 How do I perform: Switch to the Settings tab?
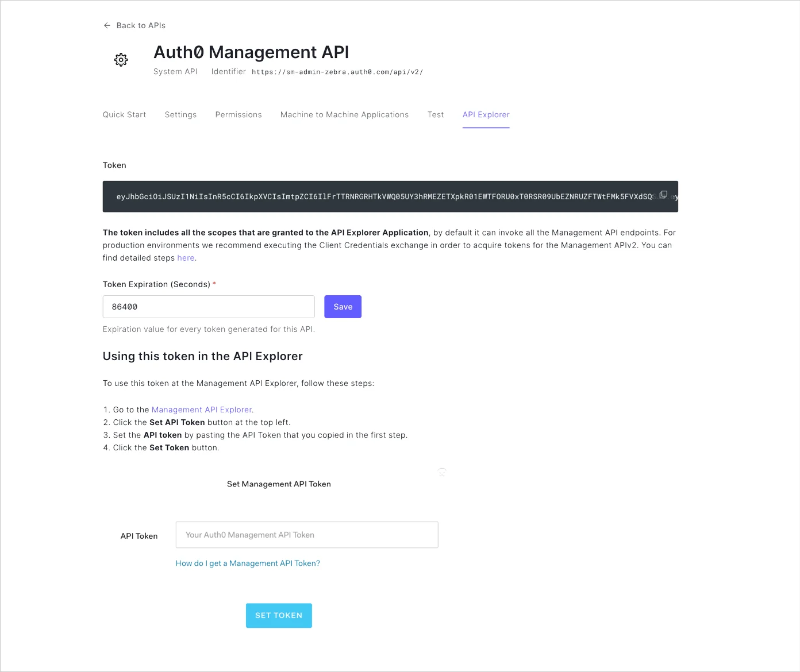click(x=180, y=115)
